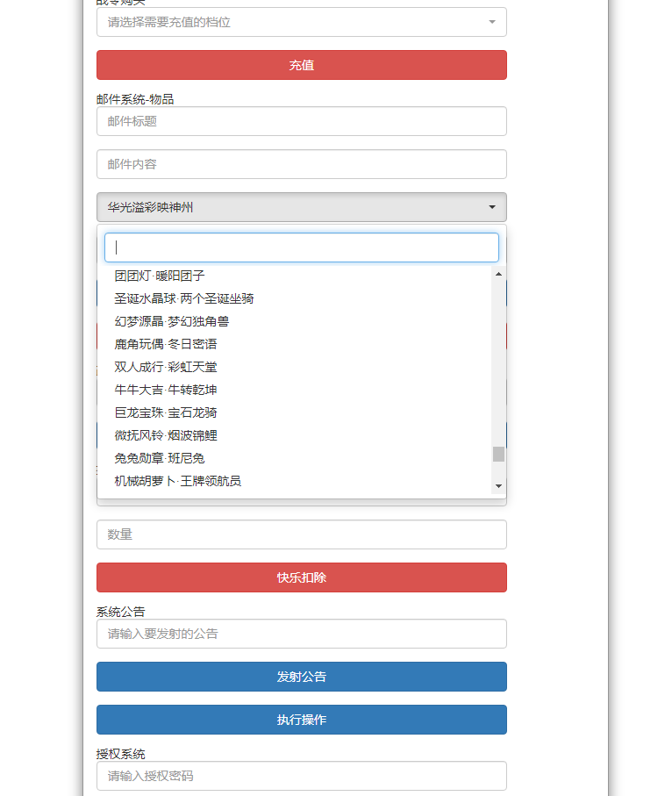Select 团团灯·暖阳团子 from the list
The image size is (672, 796).
click(x=160, y=276)
